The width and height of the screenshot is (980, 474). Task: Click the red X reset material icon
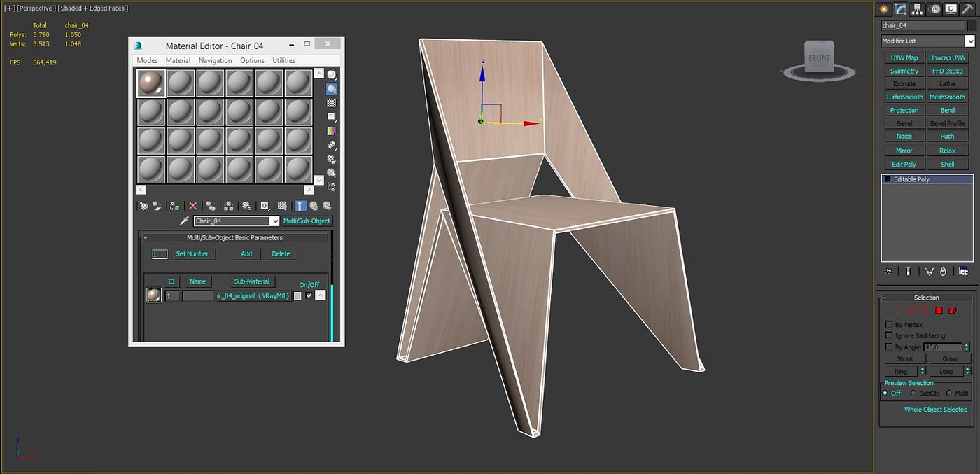click(193, 206)
